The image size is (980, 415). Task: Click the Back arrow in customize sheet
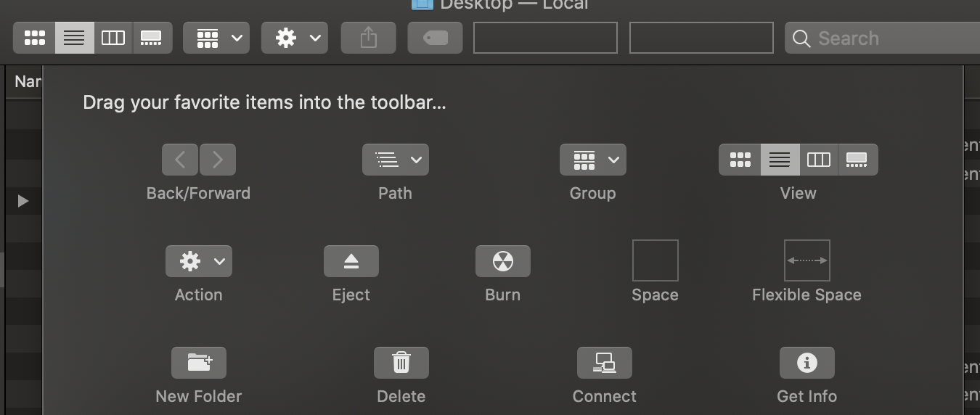tap(180, 160)
